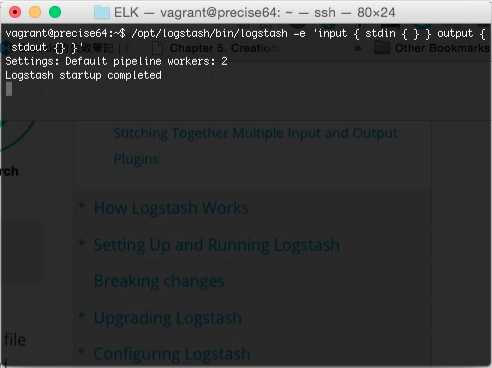The image size is (492, 368).
Task: Open Configuring Logstash link
Action: [x=172, y=354]
